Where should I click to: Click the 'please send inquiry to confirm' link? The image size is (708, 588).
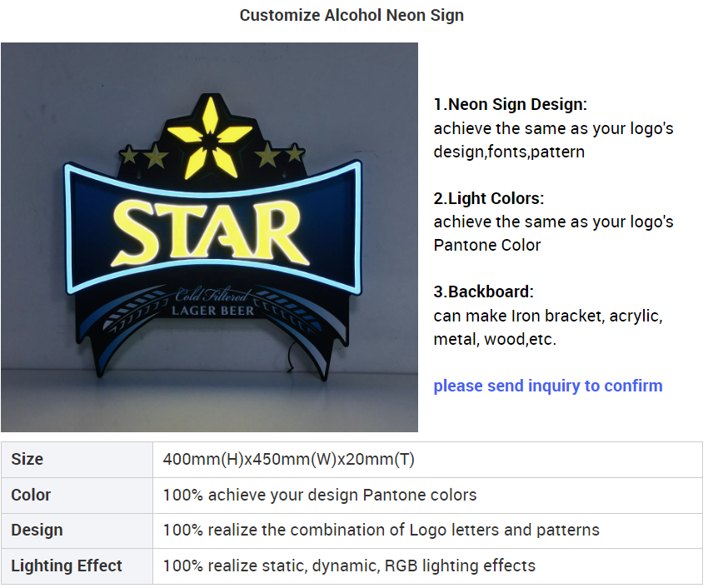548,386
